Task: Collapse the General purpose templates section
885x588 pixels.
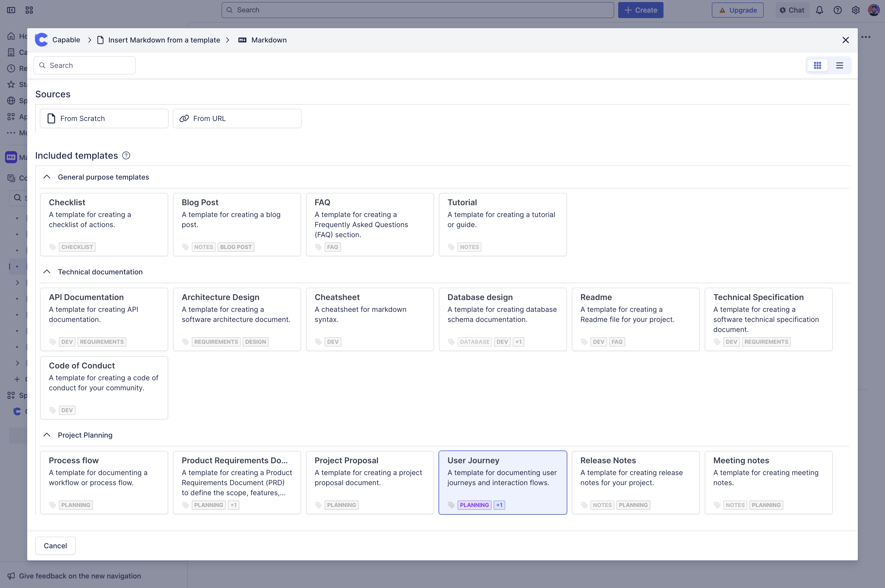Action: pyautogui.click(x=47, y=177)
